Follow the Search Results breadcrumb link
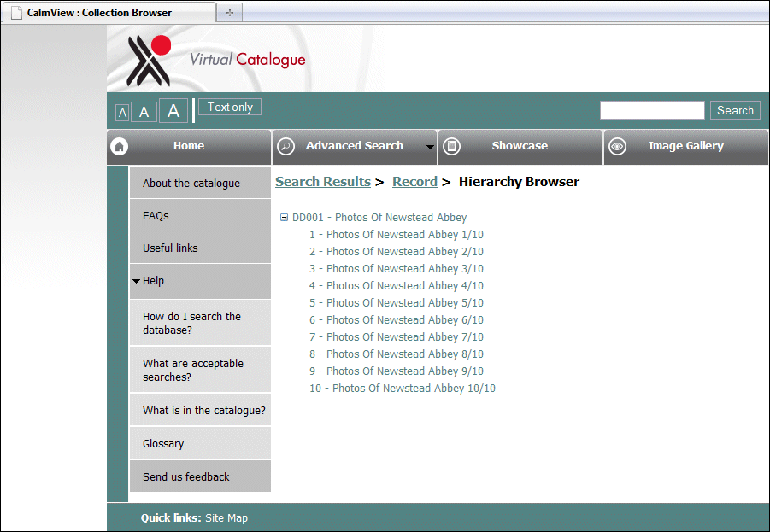 pyautogui.click(x=323, y=181)
